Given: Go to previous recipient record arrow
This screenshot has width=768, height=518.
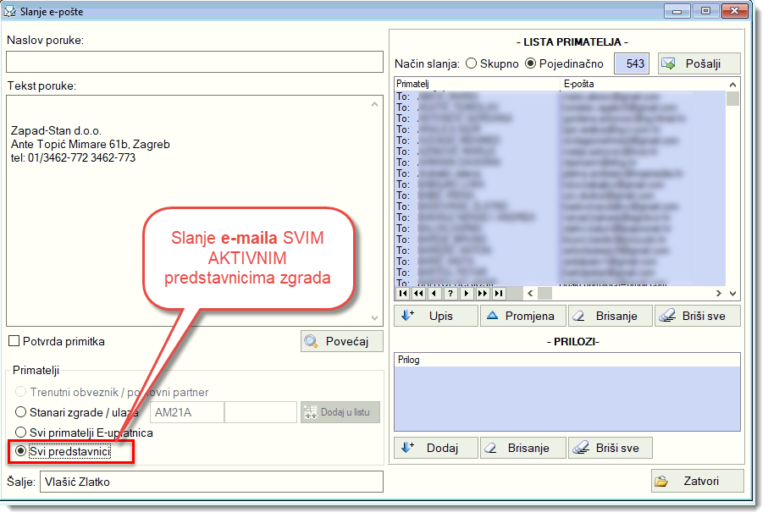Looking at the screenshot, I should click(435, 293).
